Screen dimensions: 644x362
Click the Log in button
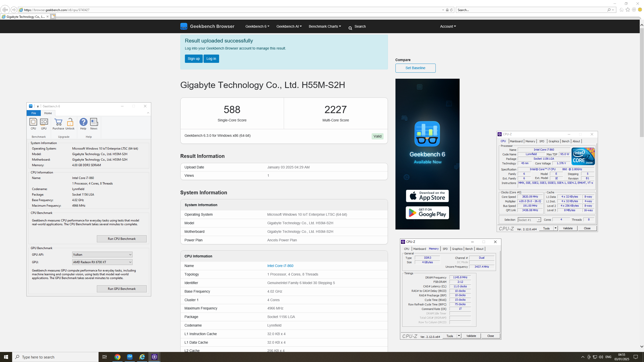click(x=211, y=59)
